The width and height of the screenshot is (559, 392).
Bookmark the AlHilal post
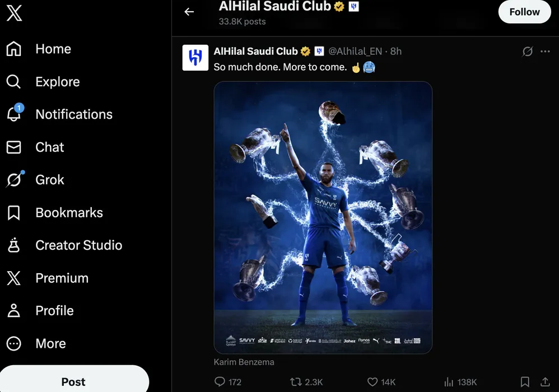[525, 382]
